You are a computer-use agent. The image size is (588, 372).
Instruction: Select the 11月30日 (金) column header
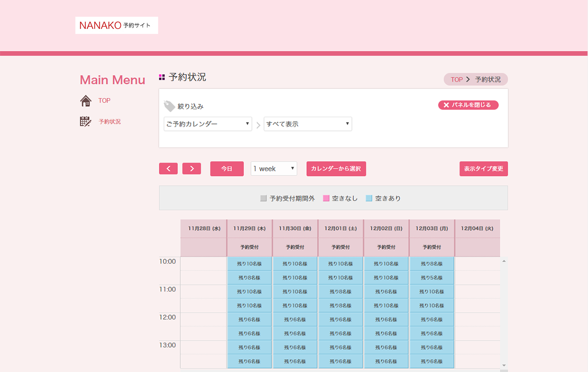(295, 228)
